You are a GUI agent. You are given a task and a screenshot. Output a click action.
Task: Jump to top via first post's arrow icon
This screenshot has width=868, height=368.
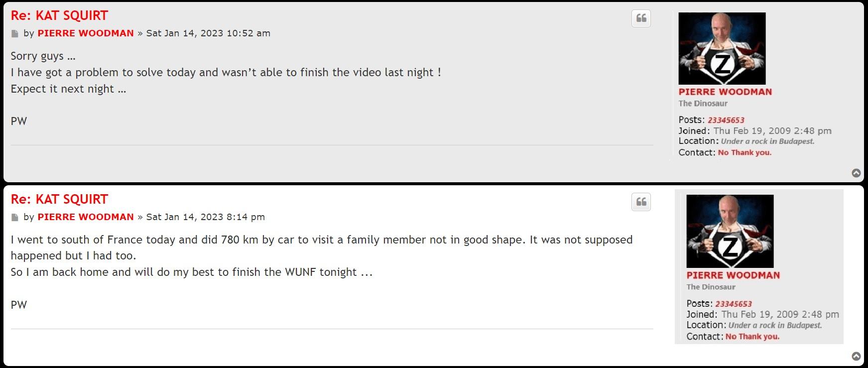coord(856,173)
